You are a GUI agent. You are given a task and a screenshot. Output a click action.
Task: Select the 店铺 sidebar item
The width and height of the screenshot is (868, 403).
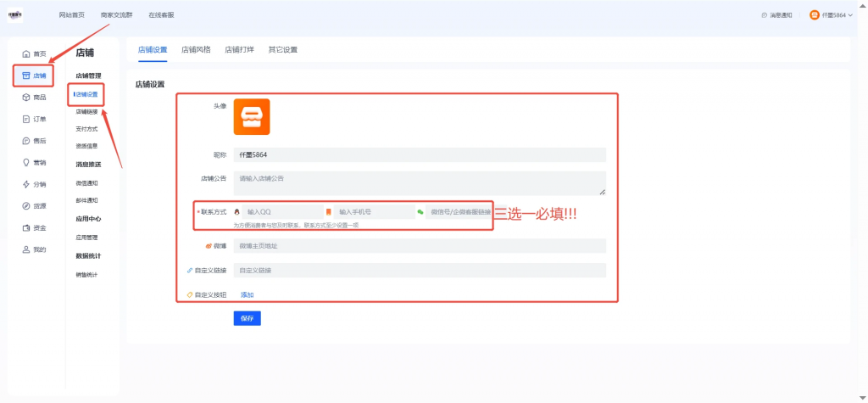click(x=34, y=76)
